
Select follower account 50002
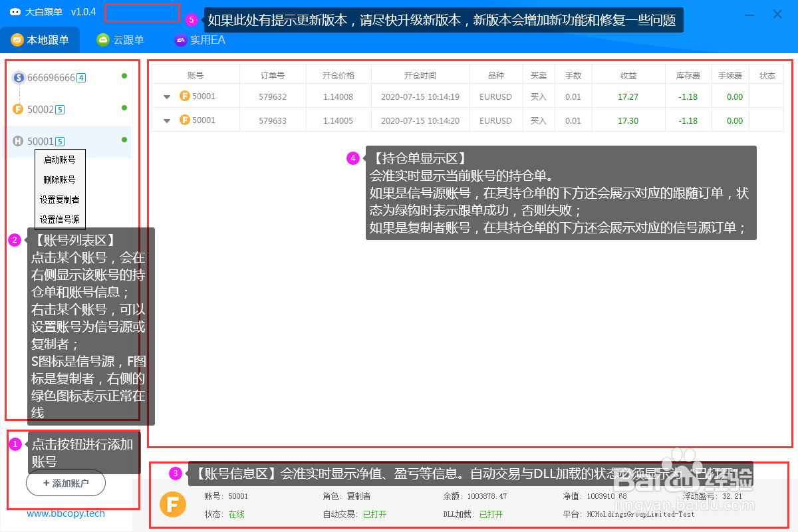tap(67, 109)
